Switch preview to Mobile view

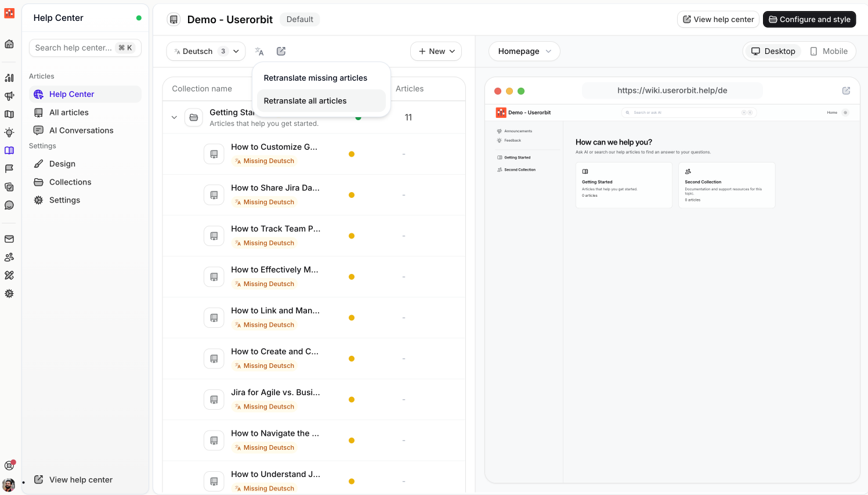[829, 51]
